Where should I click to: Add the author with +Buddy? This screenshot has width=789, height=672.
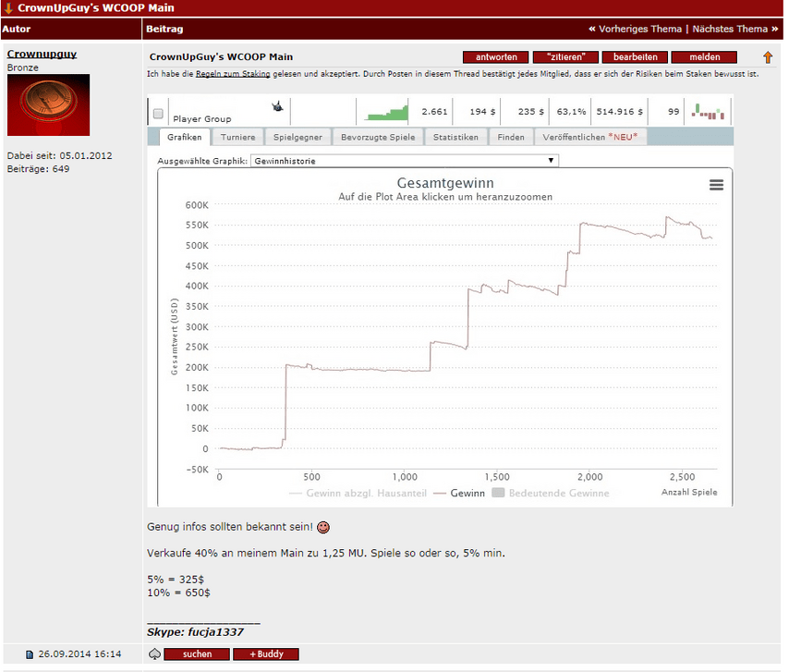266,654
